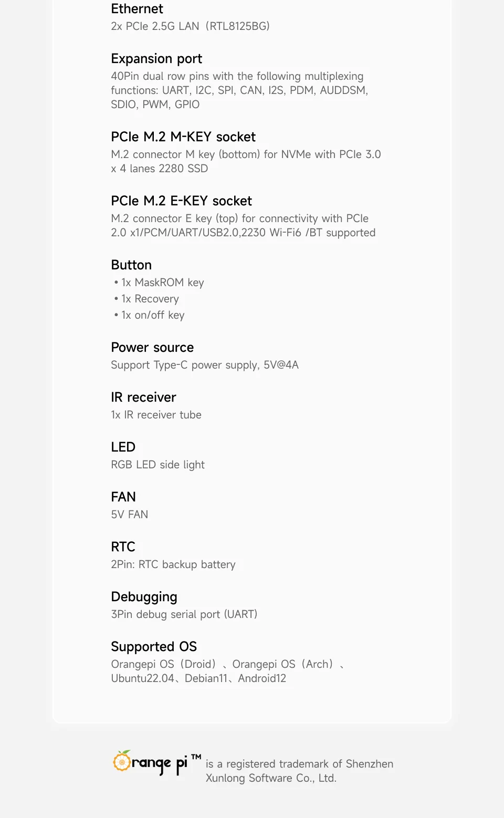Click the 1x MaskROM key bullet
The image size is (504, 818).
[159, 282]
